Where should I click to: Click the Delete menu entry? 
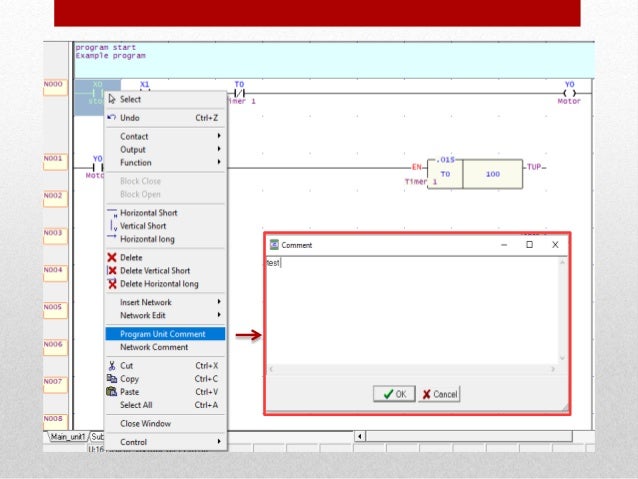click(x=165, y=258)
